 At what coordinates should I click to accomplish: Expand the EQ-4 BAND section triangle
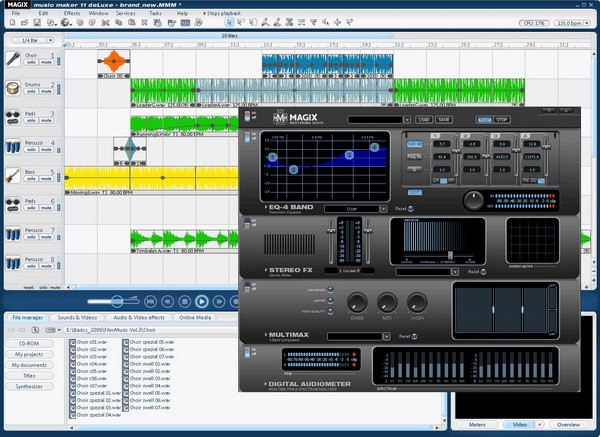(x=266, y=207)
